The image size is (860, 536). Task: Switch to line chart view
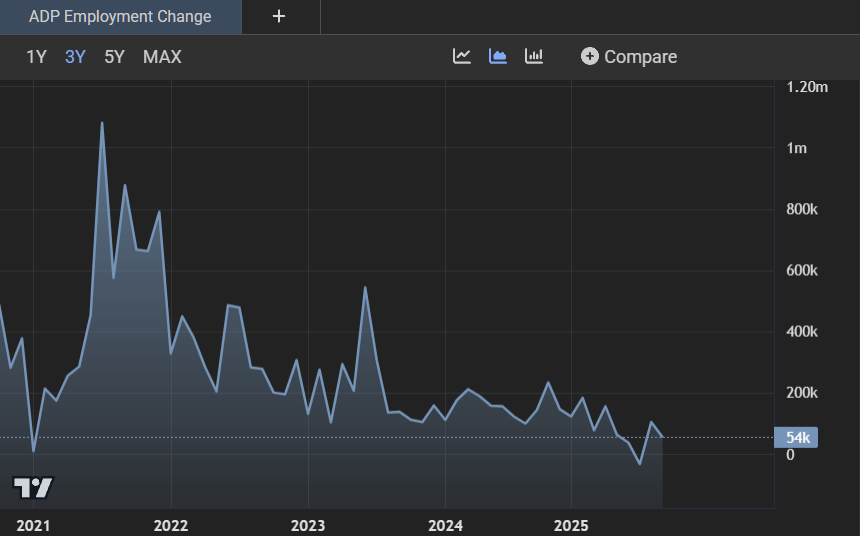[x=462, y=56]
